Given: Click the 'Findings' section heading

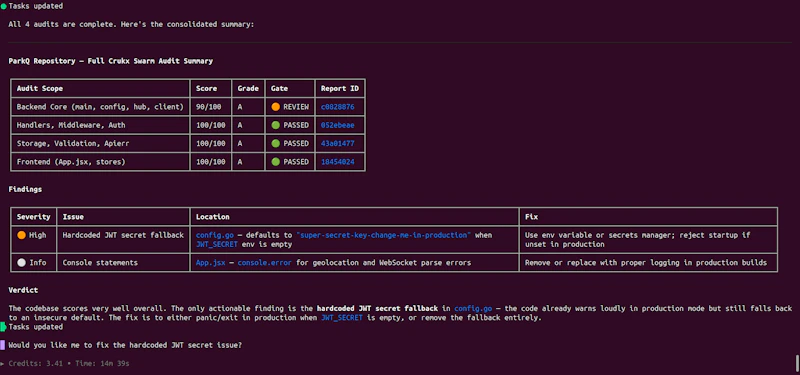Looking at the screenshot, I should click(25, 189).
